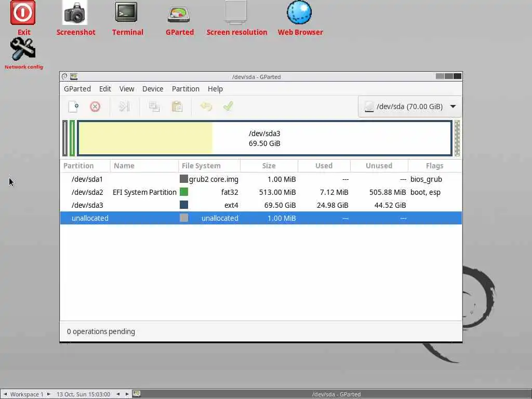532x399 pixels.
Task: Click the Apply all operations checkmark
Action: (228, 107)
